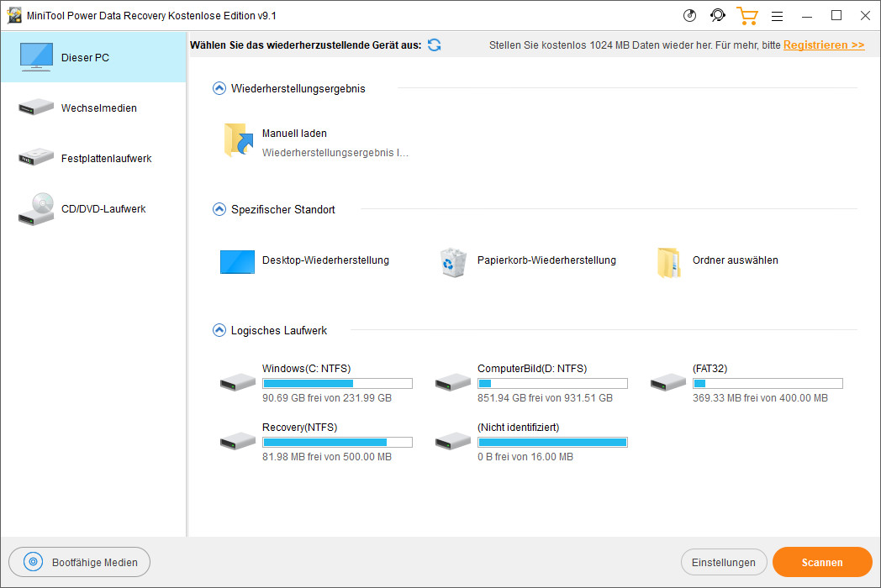Select the Manuell laden label

coord(294,133)
